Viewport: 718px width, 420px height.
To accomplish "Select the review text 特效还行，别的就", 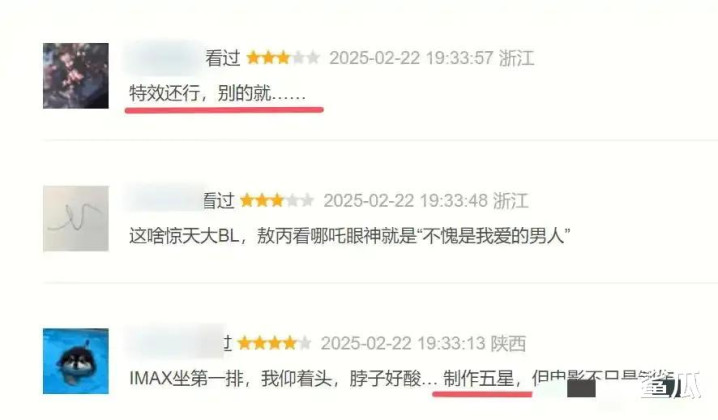I will tap(218, 93).
